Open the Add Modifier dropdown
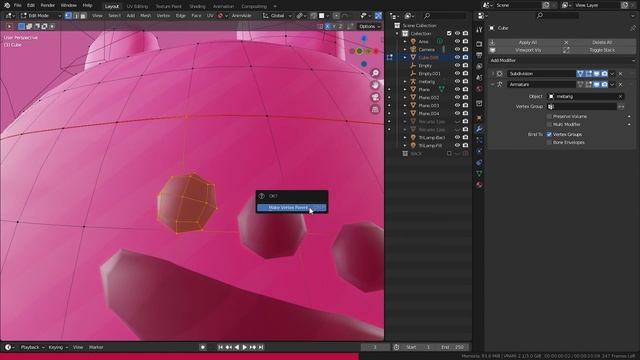Viewport: 640px width, 360px height. coord(561,60)
